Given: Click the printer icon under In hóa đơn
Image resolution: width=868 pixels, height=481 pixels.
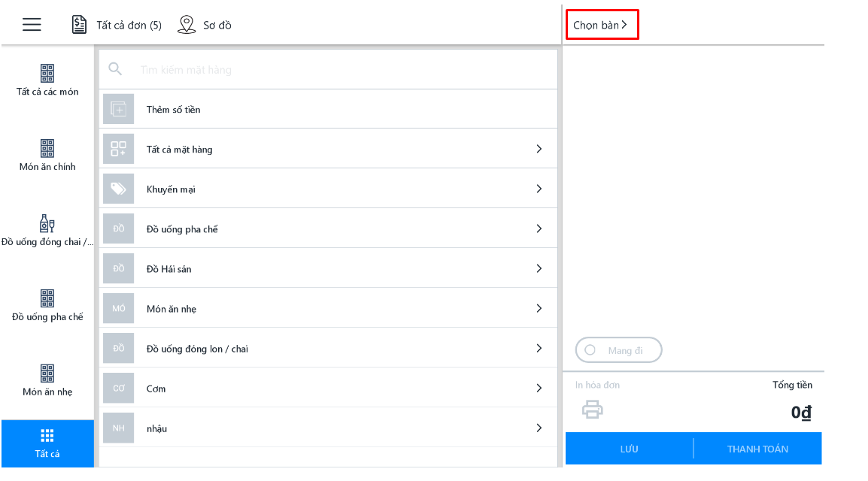Looking at the screenshot, I should pos(592,410).
